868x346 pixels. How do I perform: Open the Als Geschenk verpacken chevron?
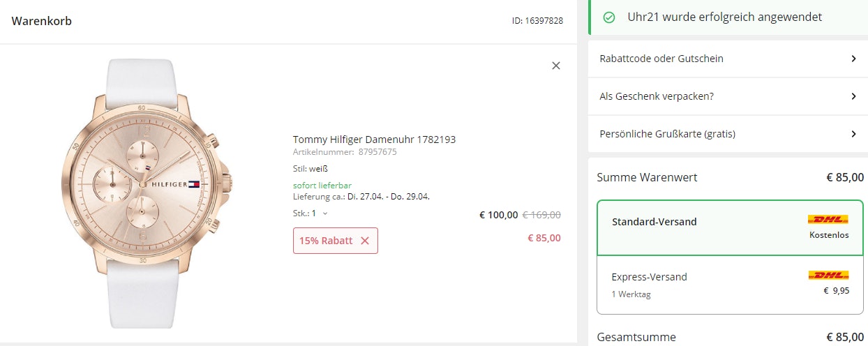(853, 96)
